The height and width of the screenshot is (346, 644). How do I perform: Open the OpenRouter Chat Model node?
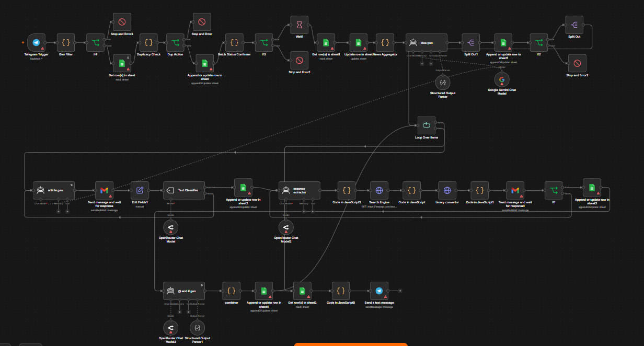click(x=170, y=227)
